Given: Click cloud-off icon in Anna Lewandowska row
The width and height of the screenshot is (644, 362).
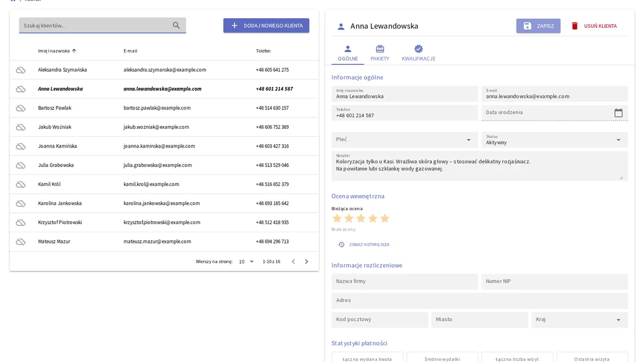Looking at the screenshot, I should coord(20,89).
